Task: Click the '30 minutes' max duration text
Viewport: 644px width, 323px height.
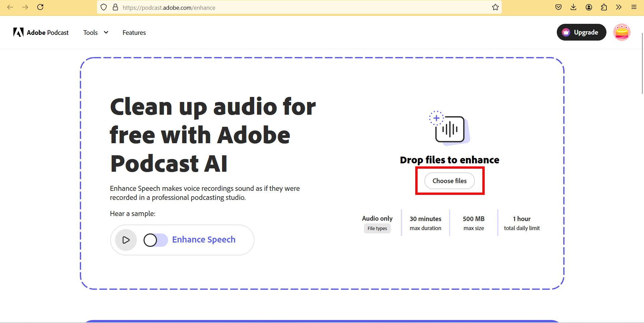Action: 425,219
